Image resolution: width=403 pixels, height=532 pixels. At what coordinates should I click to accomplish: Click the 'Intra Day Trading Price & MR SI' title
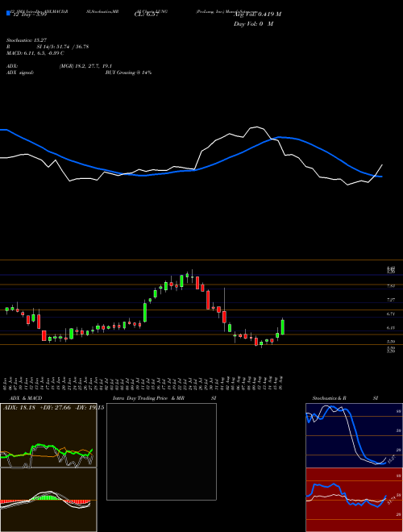[x=165, y=398]
